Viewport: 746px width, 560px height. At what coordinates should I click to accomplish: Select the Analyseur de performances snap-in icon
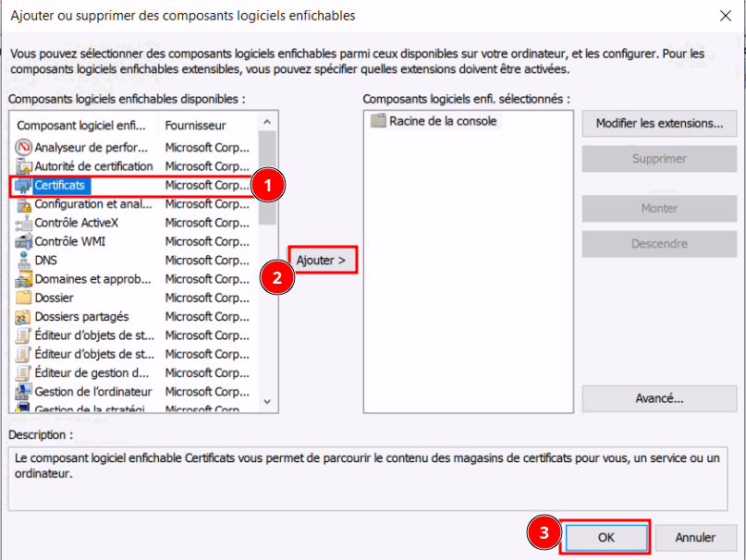pyautogui.click(x=24, y=147)
